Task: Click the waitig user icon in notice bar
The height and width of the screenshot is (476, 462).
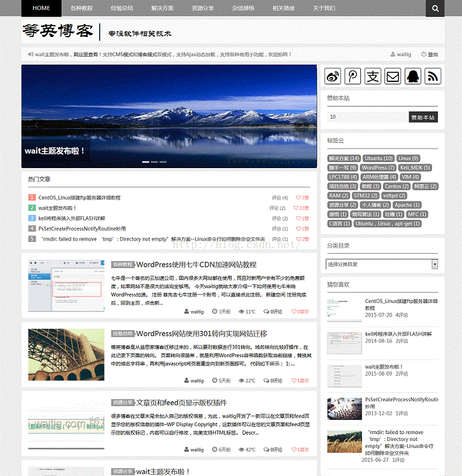Action: point(393,54)
